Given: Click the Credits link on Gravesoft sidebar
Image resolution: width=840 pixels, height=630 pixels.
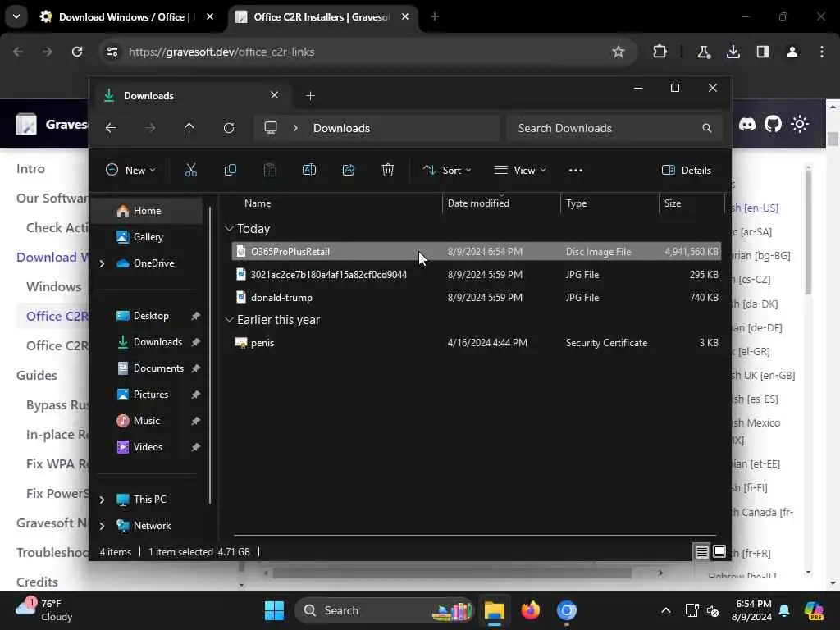Looking at the screenshot, I should [x=37, y=582].
